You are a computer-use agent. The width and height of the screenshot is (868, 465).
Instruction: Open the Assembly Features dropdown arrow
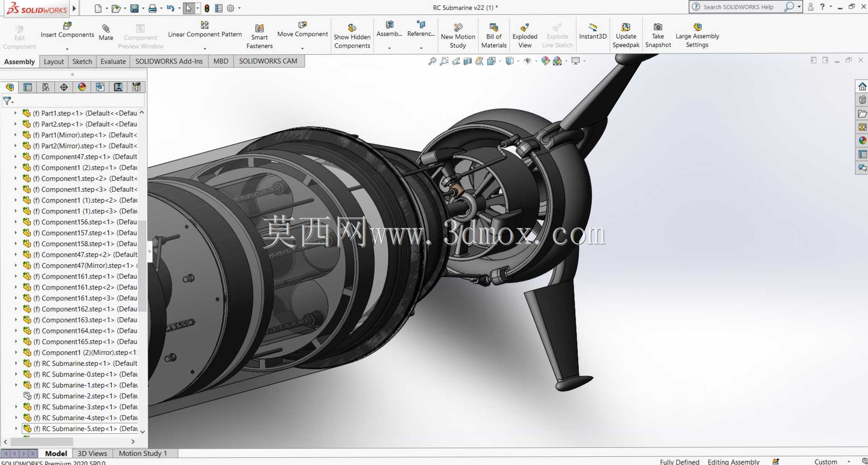click(x=389, y=48)
